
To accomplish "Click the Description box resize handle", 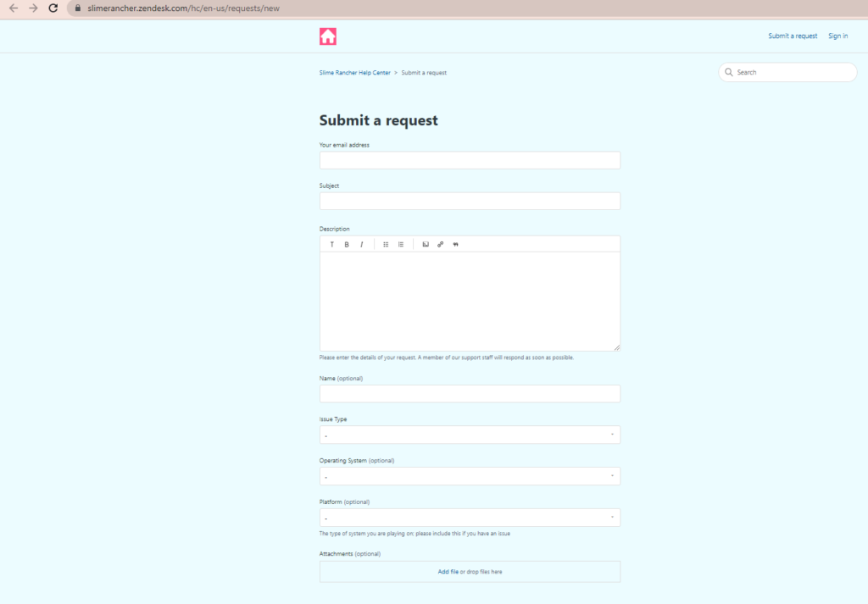I will pos(617,347).
